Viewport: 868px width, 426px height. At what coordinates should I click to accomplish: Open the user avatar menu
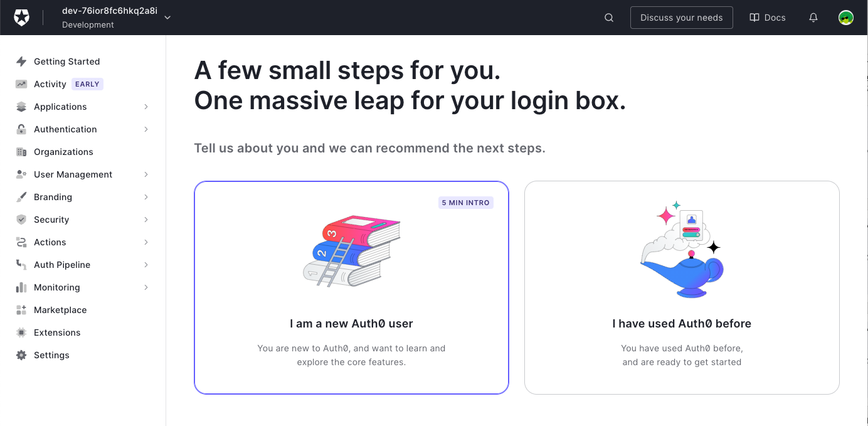[846, 18]
